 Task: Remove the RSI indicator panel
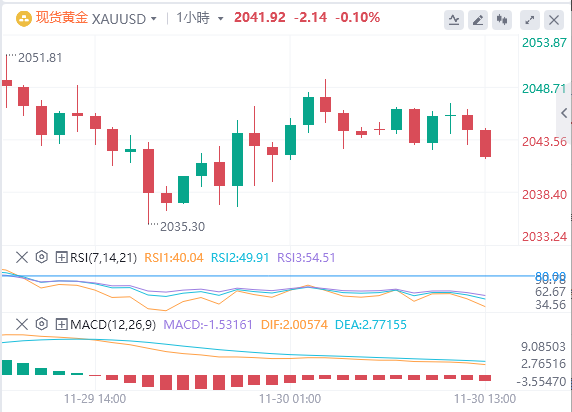pyautogui.click(x=22, y=257)
